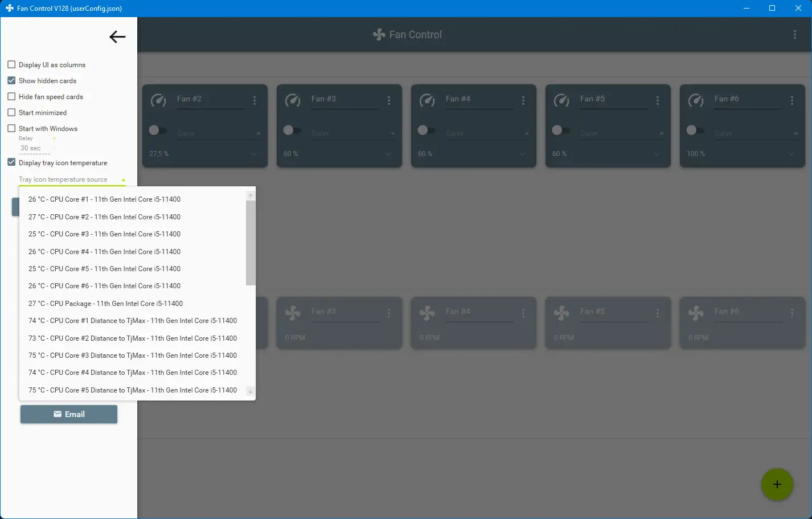The image size is (812, 519).
Task: Expand the Fan #2 card chevron beside 27,5 %
Action: pos(254,154)
